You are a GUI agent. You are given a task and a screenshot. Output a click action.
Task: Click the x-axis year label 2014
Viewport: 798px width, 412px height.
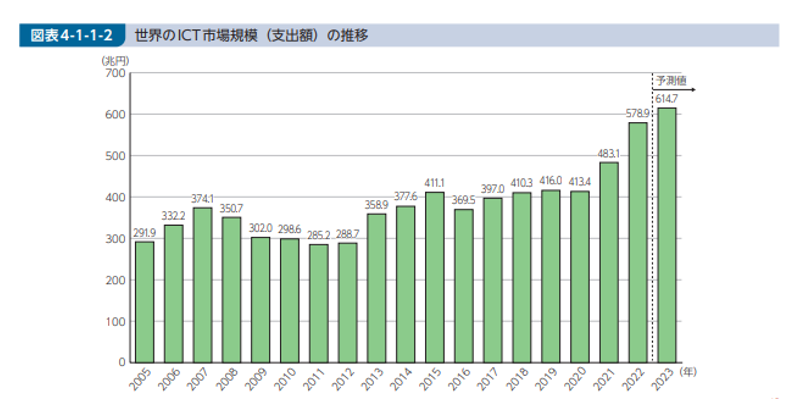point(401,379)
